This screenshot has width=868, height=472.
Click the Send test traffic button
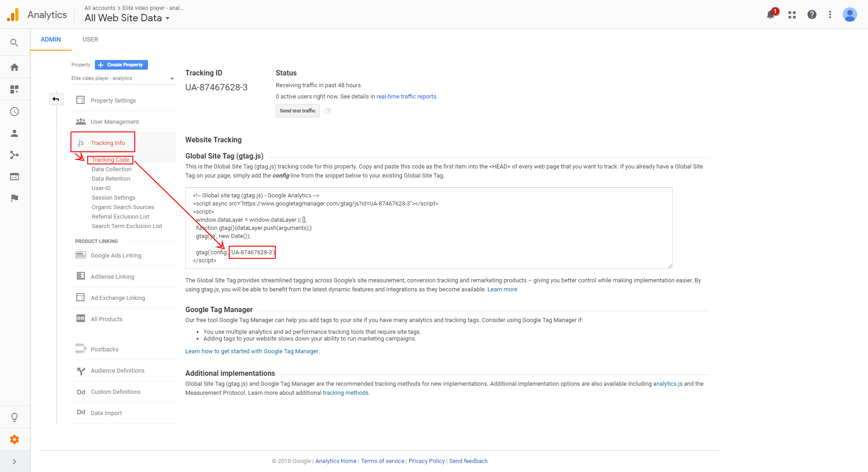[297, 111]
